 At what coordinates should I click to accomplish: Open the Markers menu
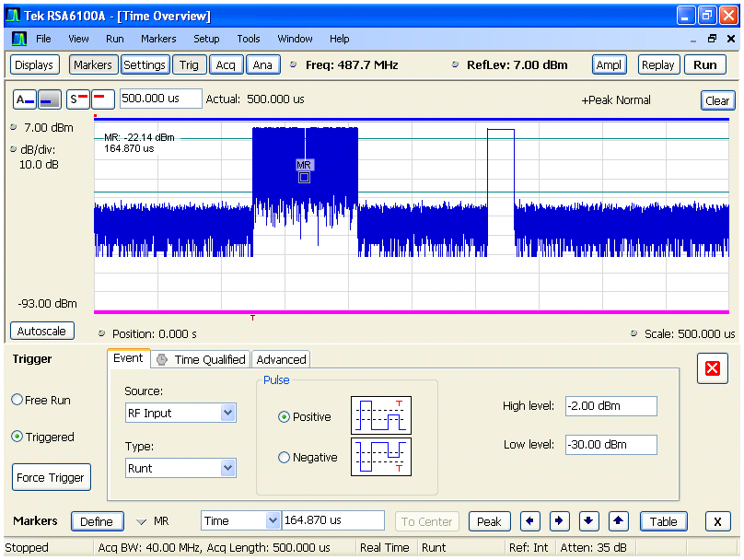tap(158, 39)
